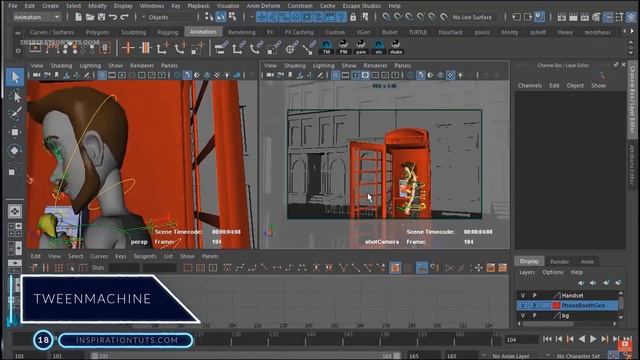Select the Handset layer name

coord(572,296)
